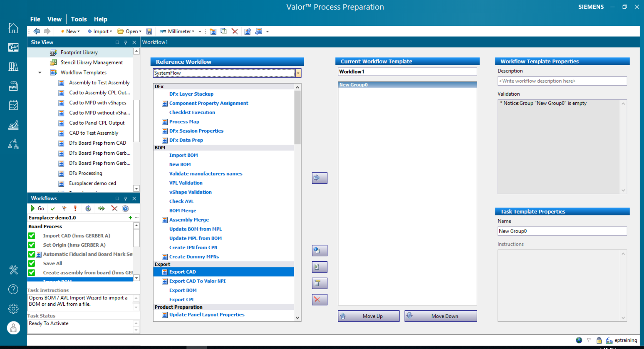The height and width of the screenshot is (349, 644).
Task: Click the red X remove task button
Action: click(x=319, y=300)
